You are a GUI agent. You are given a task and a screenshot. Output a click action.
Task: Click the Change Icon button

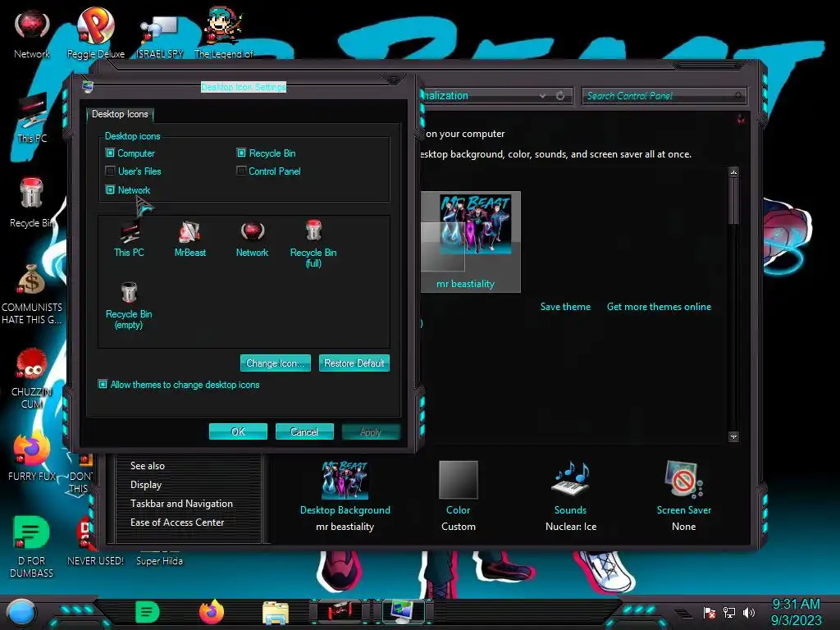tap(276, 363)
